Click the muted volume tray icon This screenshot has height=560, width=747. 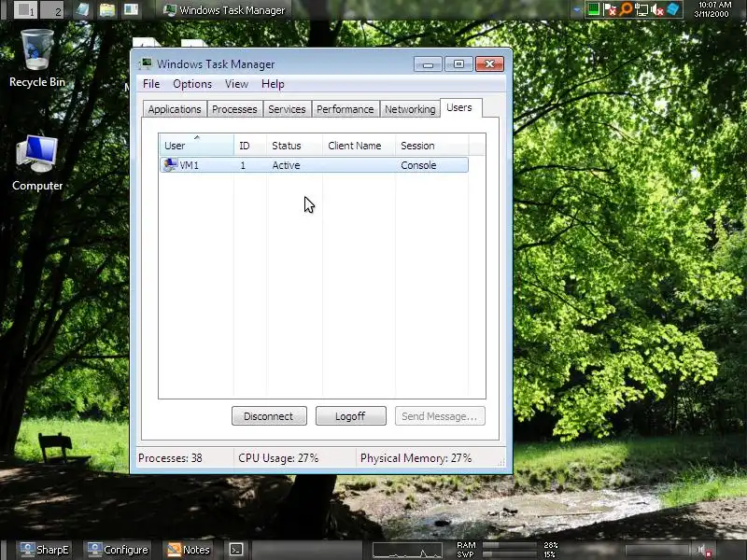[x=657, y=9]
